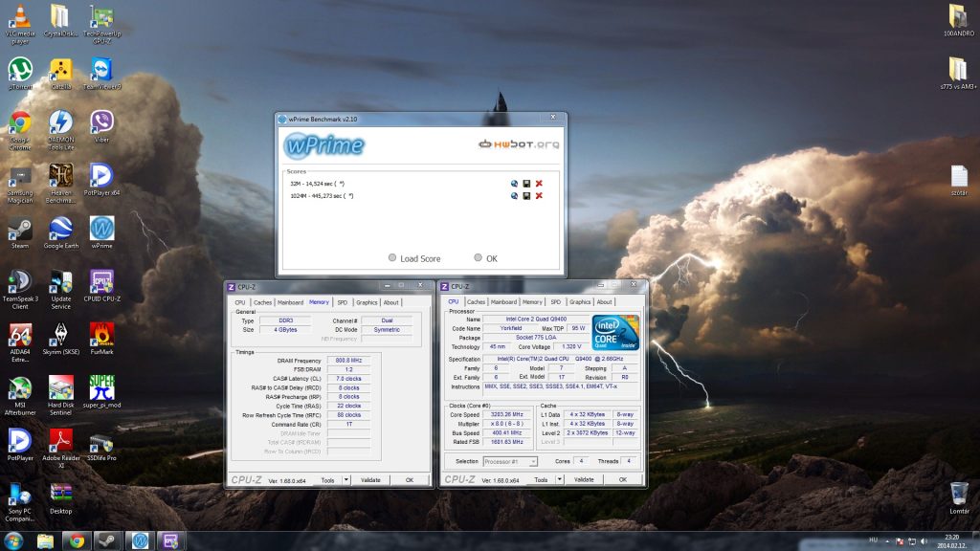The width and height of the screenshot is (980, 551).
Task: Click the globe icon for the 1024M score
Action: [514, 196]
